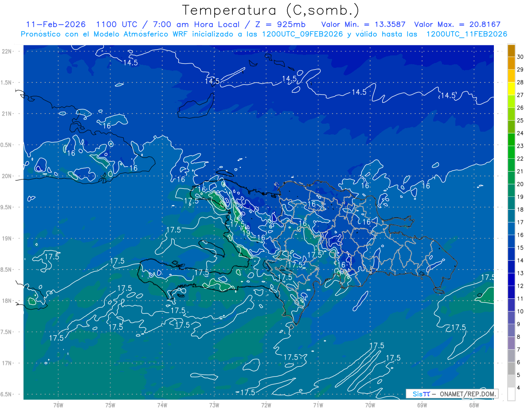Click legend scale label '24'
Viewport: 532px width, 411px height.
coord(520,133)
